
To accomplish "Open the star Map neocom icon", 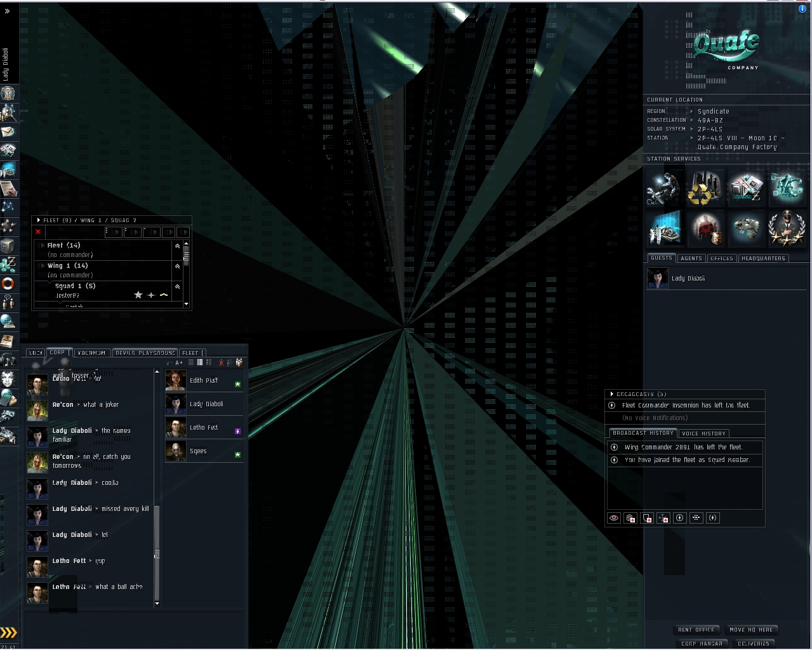I will point(8,207).
